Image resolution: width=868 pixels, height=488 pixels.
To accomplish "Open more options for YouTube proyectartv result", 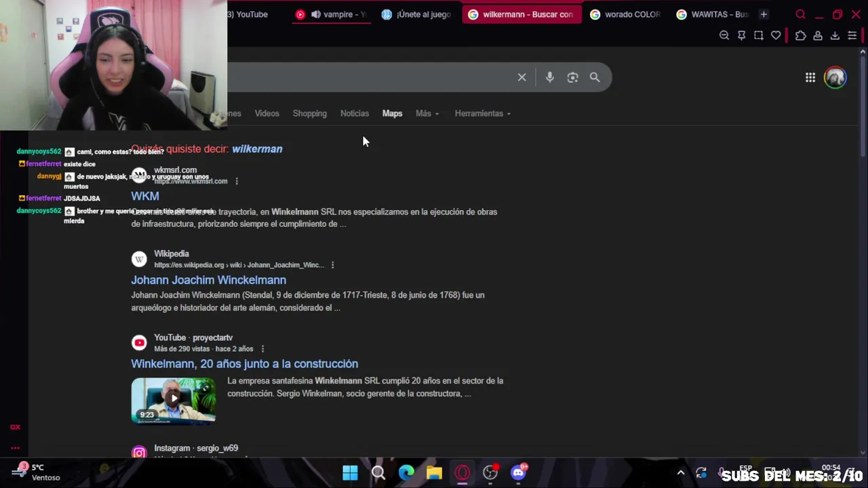I will pyautogui.click(x=262, y=349).
